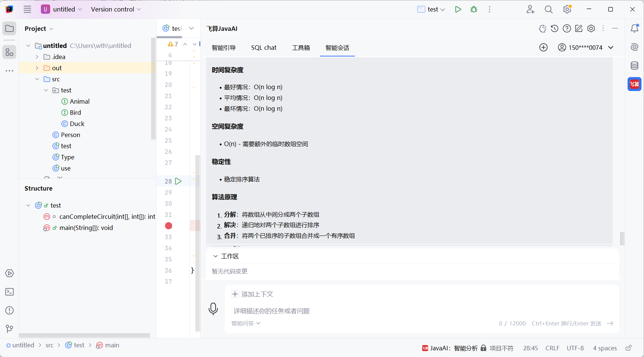Image resolution: width=644 pixels, height=357 pixels.
Task: Open AI panel settings gear icon
Action: click(591, 28)
